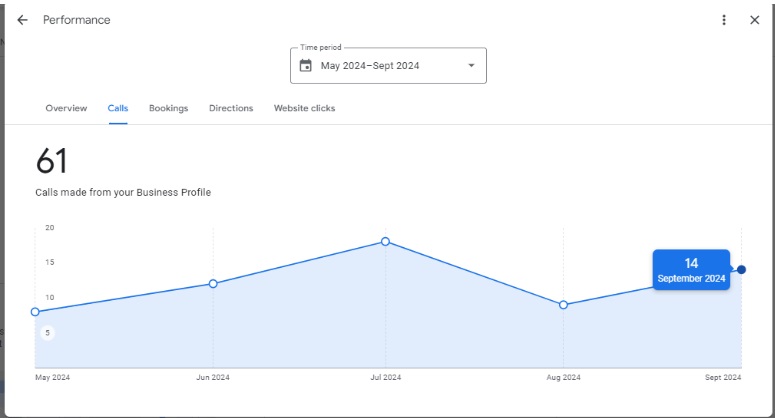Viewport: 775px width, 418px height.
Task: Click the calendar icon in Time period
Action: 305,65
